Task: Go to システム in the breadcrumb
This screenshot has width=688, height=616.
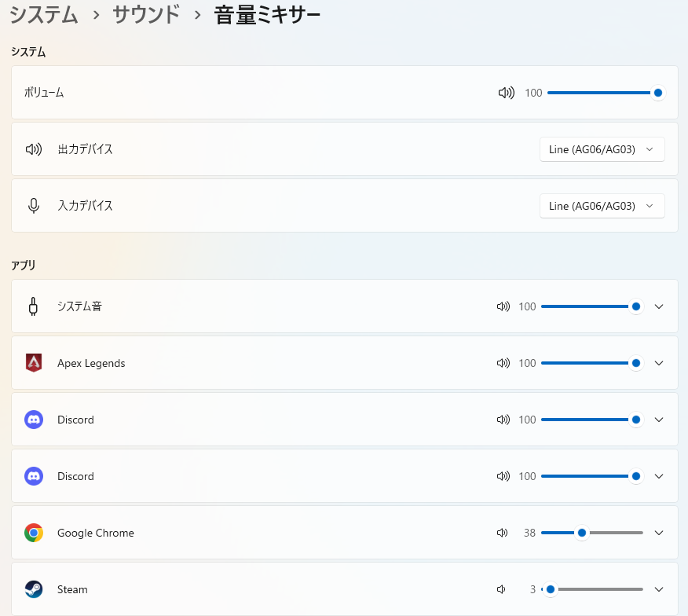Action: tap(44, 15)
